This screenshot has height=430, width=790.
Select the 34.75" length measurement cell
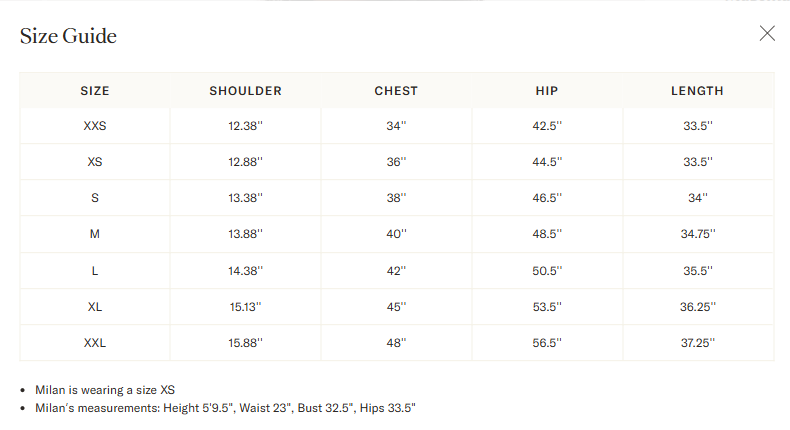point(697,234)
